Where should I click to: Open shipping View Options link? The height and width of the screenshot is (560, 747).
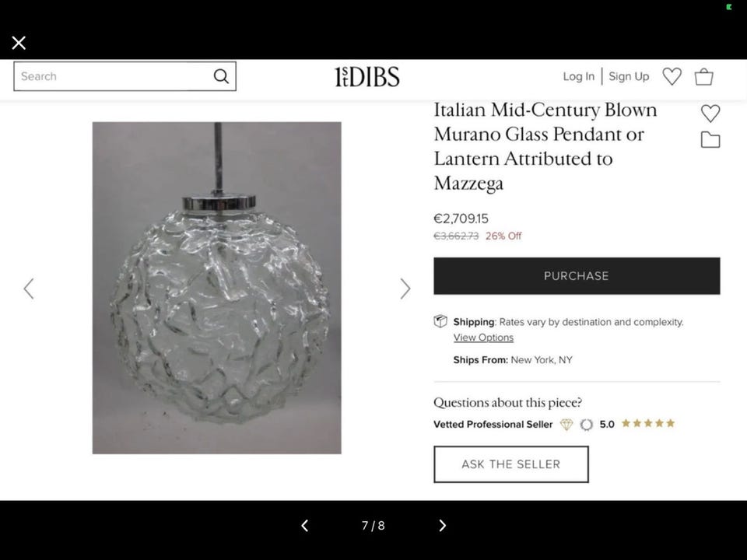(483, 337)
